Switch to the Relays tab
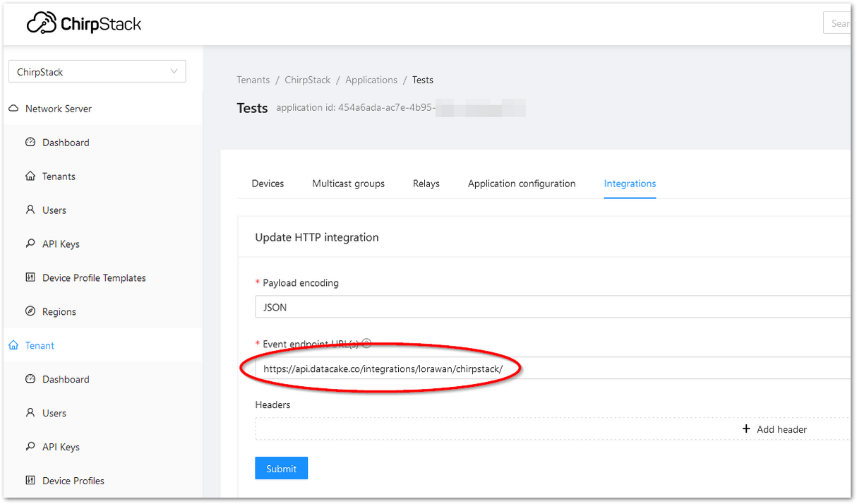This screenshot has height=504, width=857. click(426, 184)
